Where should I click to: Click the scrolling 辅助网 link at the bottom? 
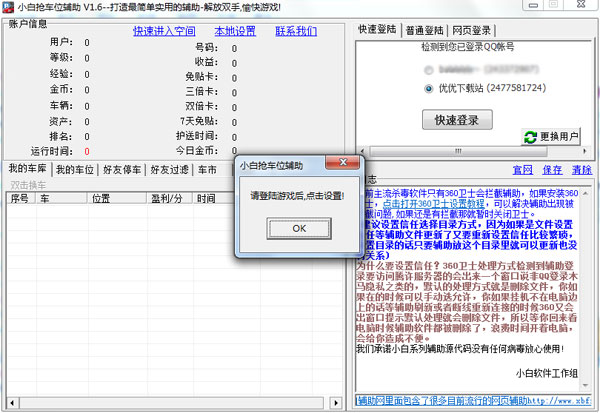click(473, 401)
